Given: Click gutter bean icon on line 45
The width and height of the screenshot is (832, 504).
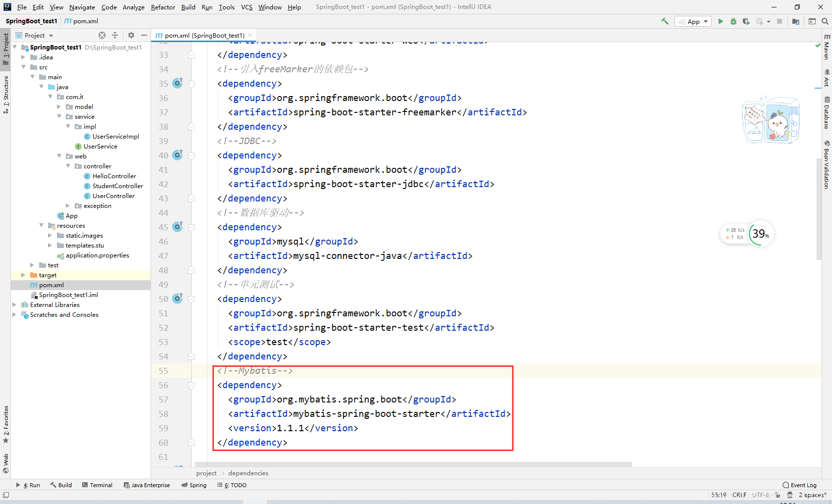Looking at the screenshot, I should pos(177,227).
